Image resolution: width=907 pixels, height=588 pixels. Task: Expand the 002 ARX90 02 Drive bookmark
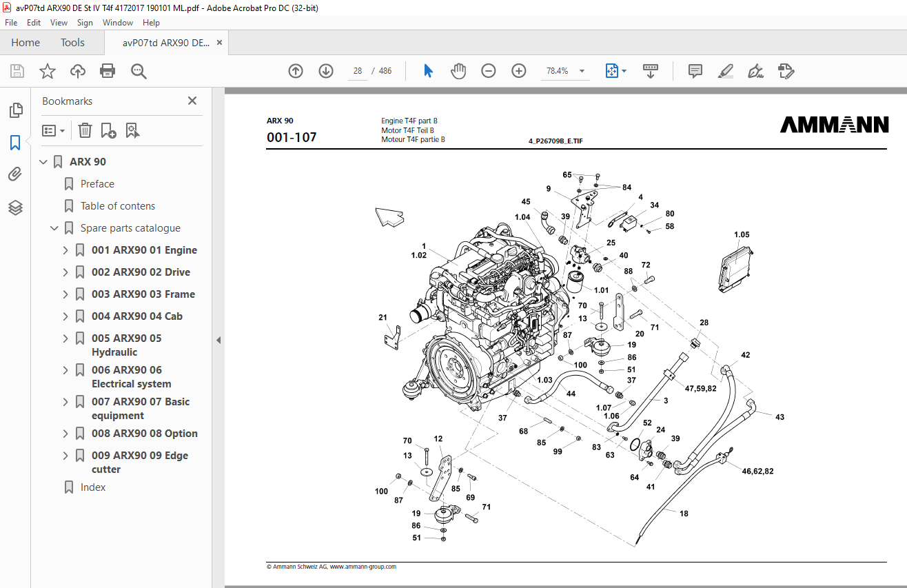point(66,272)
